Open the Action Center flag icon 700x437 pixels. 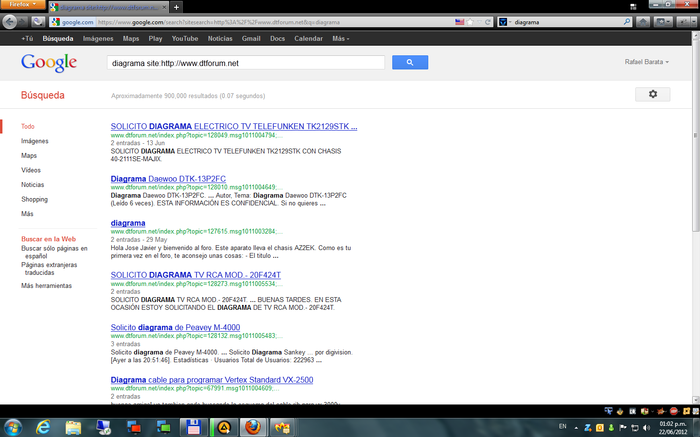coord(623,428)
